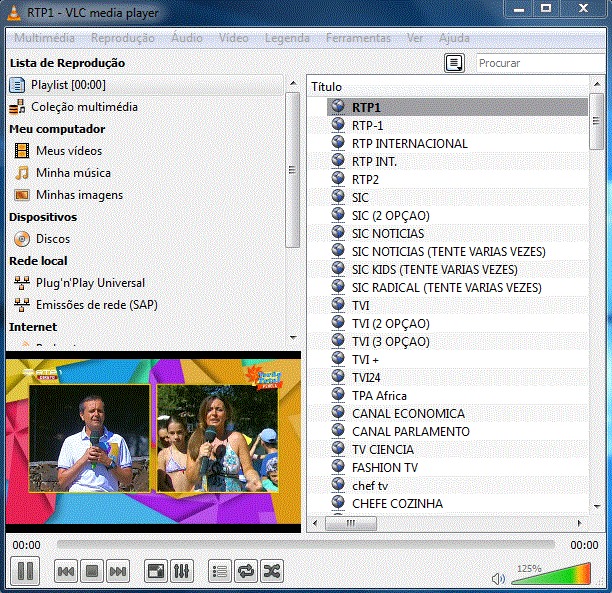Open the Áudio menu
Image resolution: width=612 pixels, height=593 pixels.
click(x=187, y=38)
